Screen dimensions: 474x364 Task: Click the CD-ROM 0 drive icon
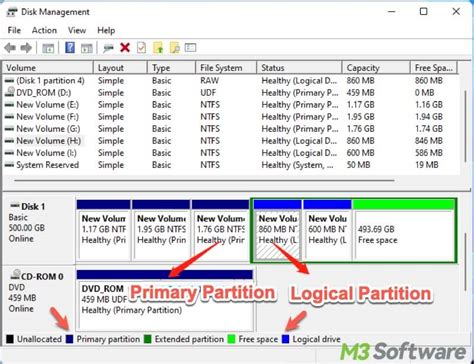[15, 275]
